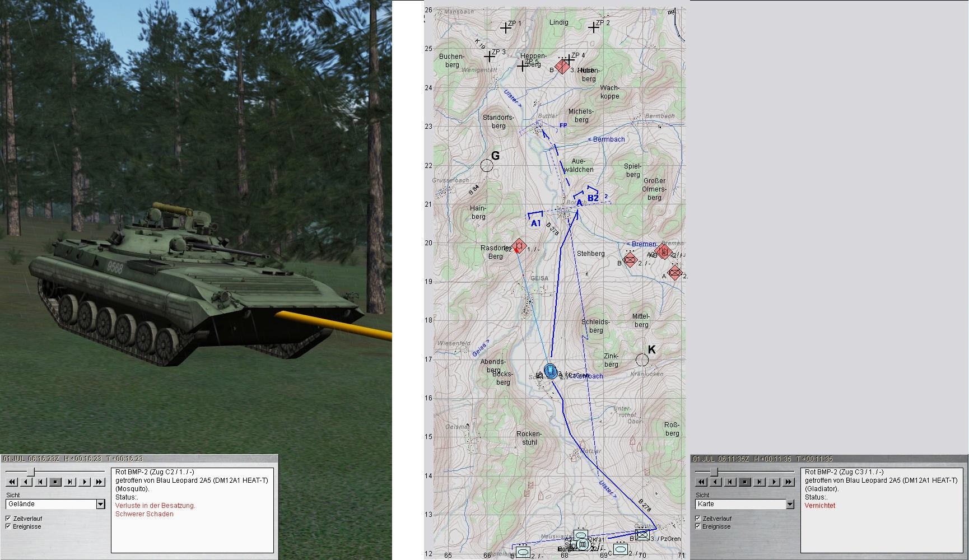Jump to next event in Gelände panel
Screen dimensions: 969x560
pyautogui.click(x=70, y=482)
